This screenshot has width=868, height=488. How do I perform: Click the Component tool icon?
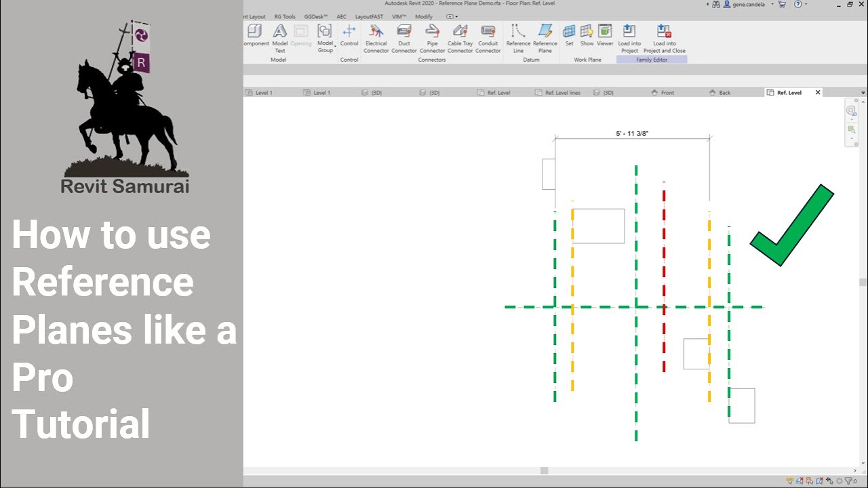pyautogui.click(x=255, y=30)
